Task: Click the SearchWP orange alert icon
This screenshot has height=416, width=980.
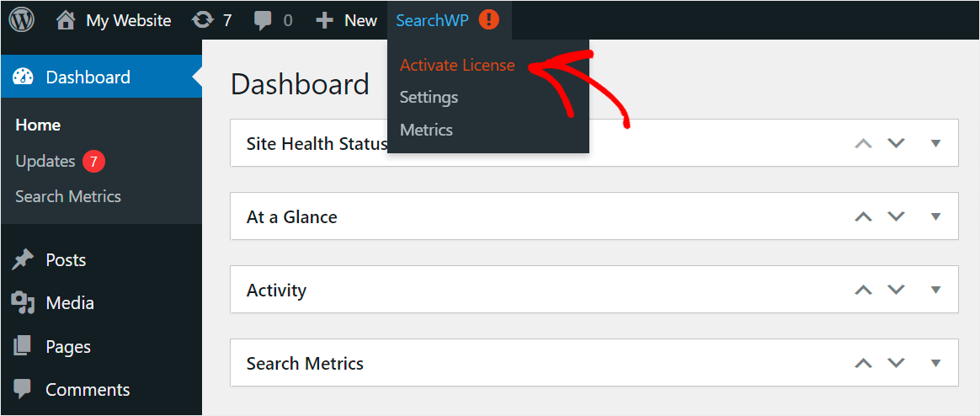Action: pos(489,20)
